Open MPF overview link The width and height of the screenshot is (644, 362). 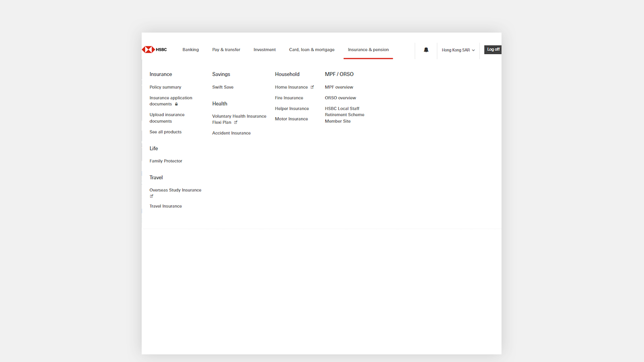click(x=339, y=87)
